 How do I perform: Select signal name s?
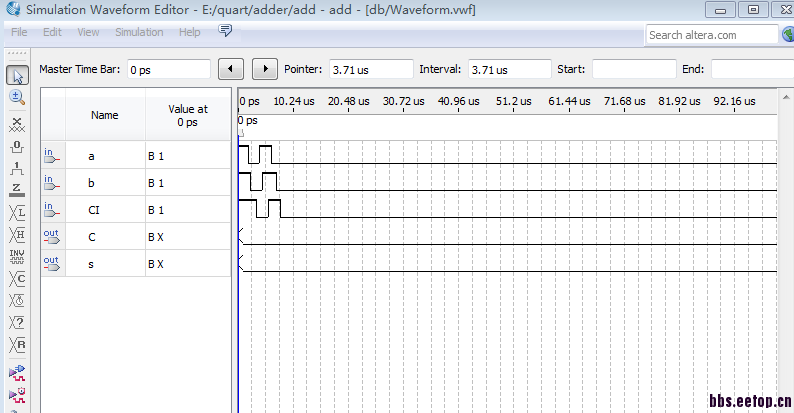(91, 264)
